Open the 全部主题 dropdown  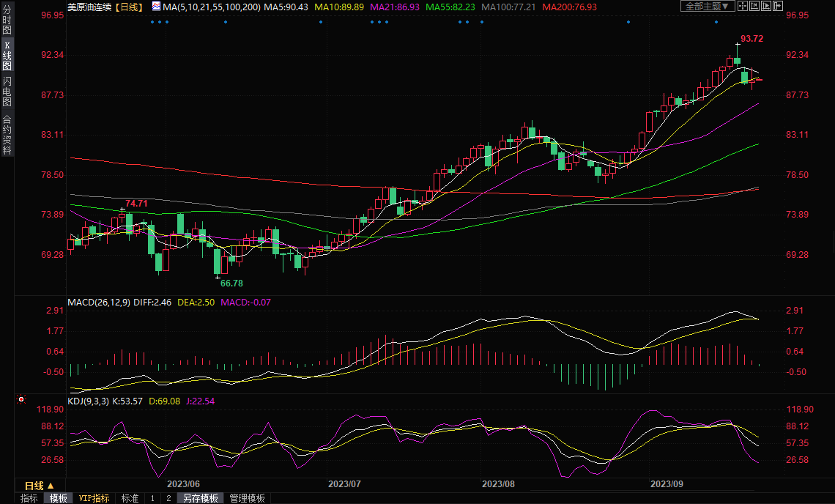[707, 6]
